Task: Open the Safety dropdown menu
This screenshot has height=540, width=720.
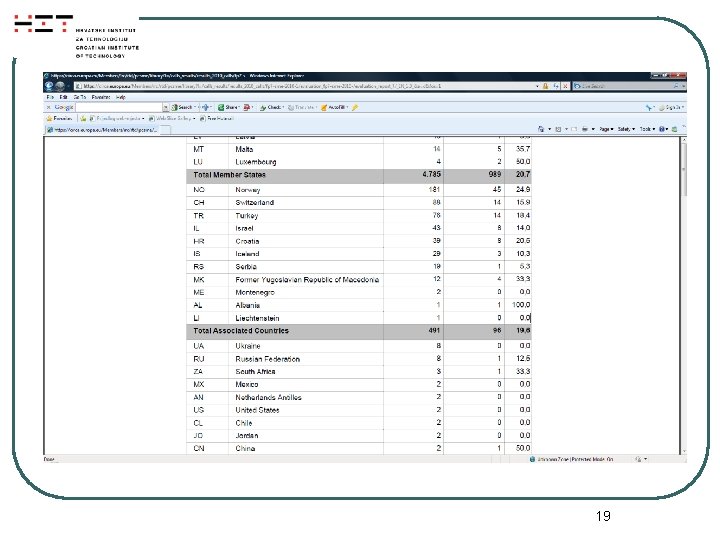Action: (626, 129)
